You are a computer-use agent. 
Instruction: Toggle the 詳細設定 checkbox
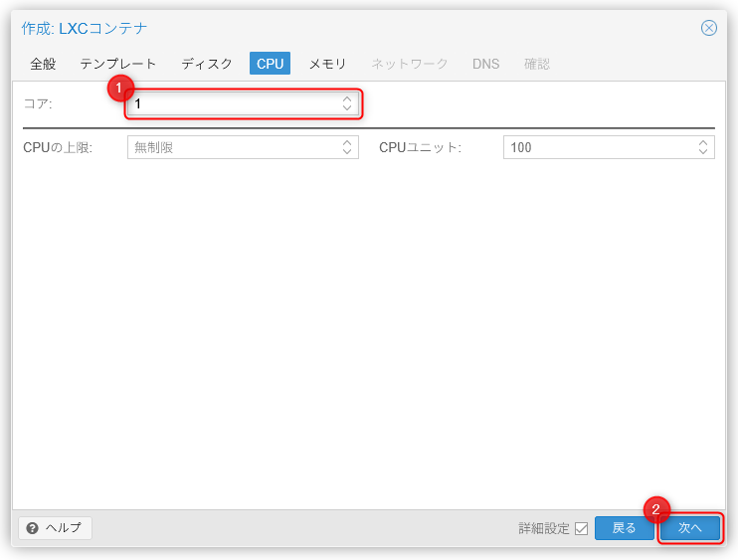click(581, 528)
